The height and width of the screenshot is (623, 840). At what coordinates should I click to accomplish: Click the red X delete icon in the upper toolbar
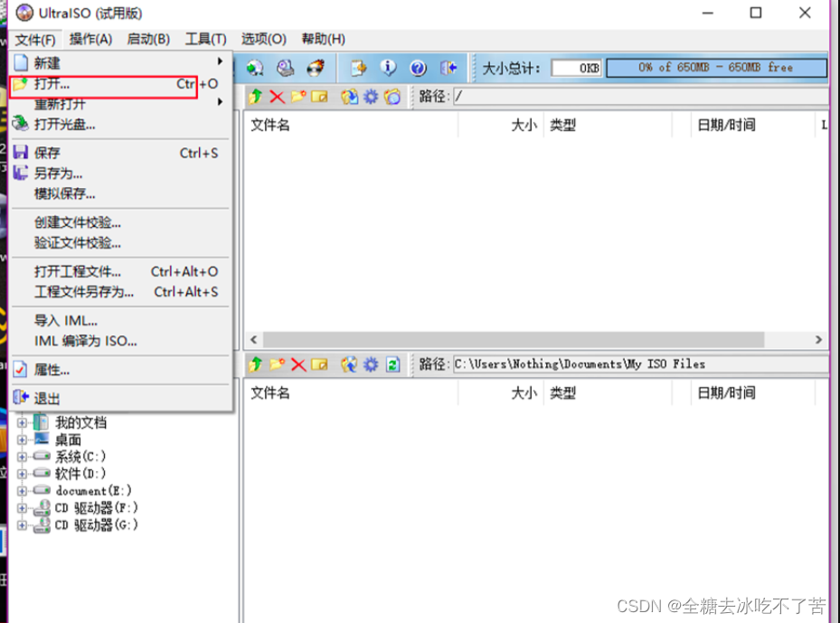point(277,97)
